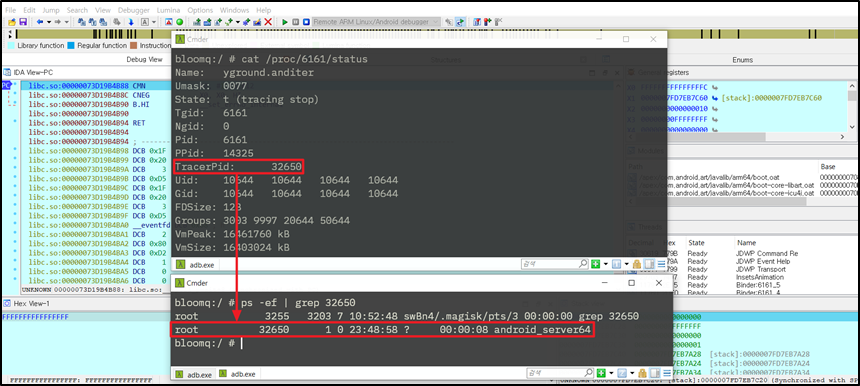860x386 pixels.
Task: Select the B.HI instruction line
Action: (x=96, y=104)
